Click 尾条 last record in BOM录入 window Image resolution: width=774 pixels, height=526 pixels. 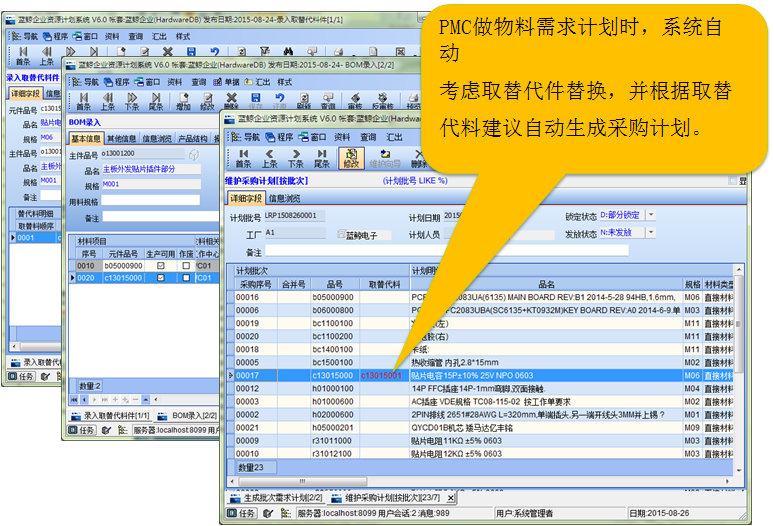(x=156, y=101)
